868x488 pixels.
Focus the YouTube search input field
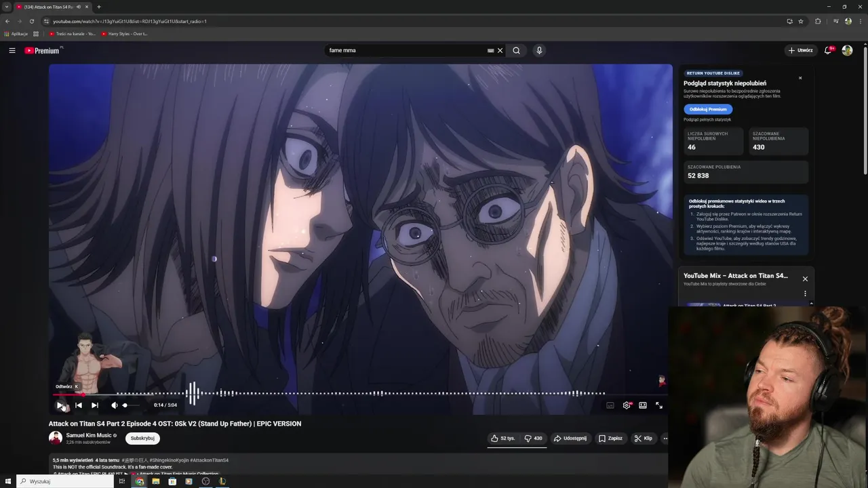click(x=406, y=50)
